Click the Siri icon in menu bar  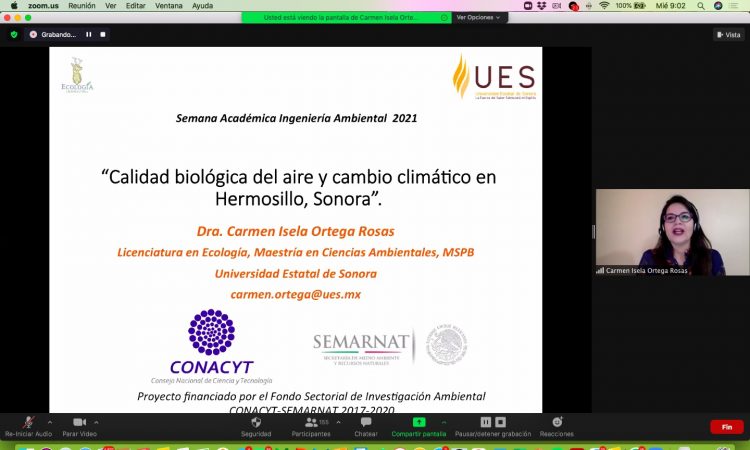pos(718,6)
